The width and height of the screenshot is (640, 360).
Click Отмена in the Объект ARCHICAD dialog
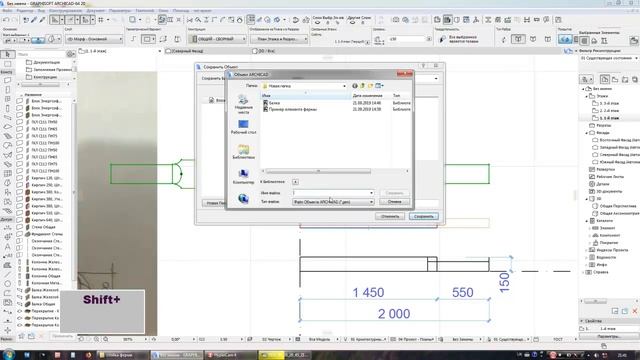click(x=394, y=202)
